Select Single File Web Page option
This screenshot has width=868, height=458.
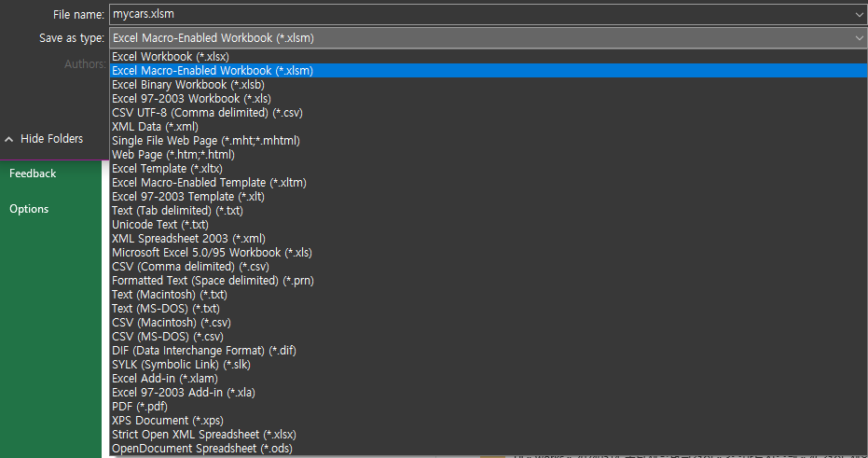(x=489, y=141)
